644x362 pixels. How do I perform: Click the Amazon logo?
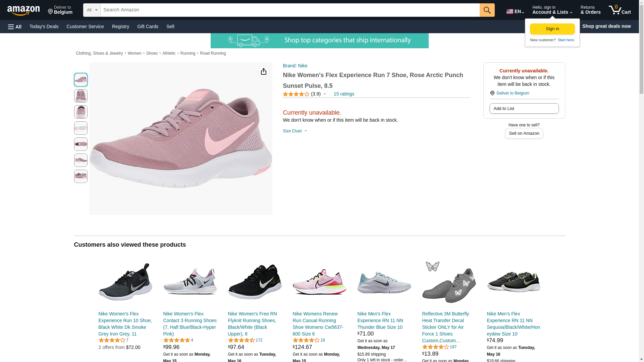pyautogui.click(x=23, y=10)
